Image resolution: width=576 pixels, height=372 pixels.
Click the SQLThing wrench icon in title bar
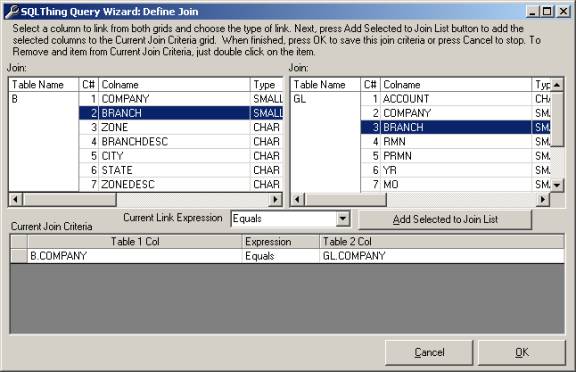tap(12, 11)
